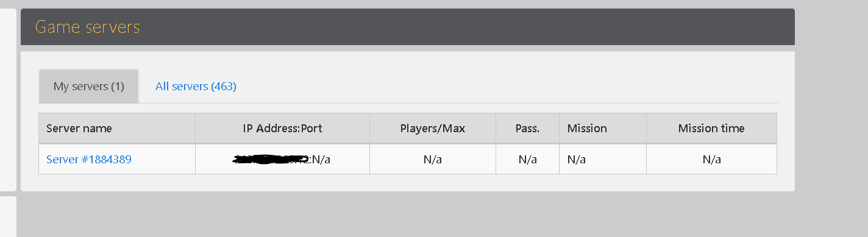Click the Game servers panel title
Image resolution: width=868 pixels, height=237 pixels.
[87, 27]
